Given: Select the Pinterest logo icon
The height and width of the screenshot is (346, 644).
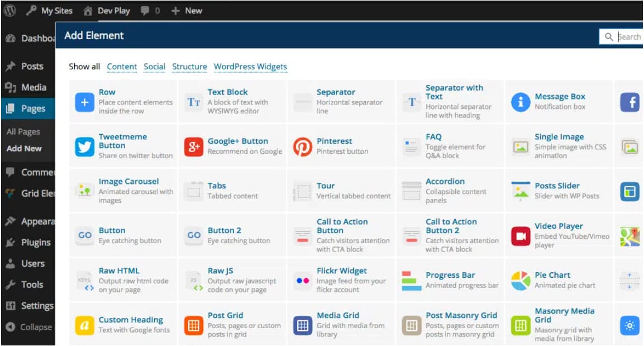Looking at the screenshot, I should [303, 146].
